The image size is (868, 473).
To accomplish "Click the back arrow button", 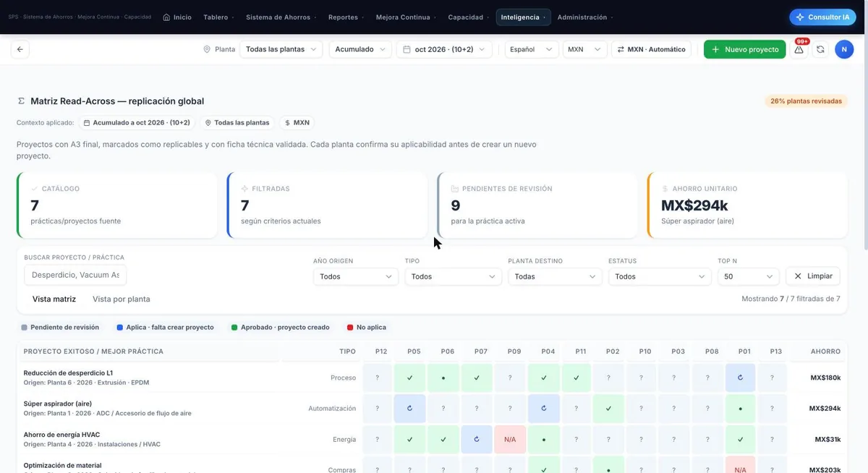I will click(20, 49).
